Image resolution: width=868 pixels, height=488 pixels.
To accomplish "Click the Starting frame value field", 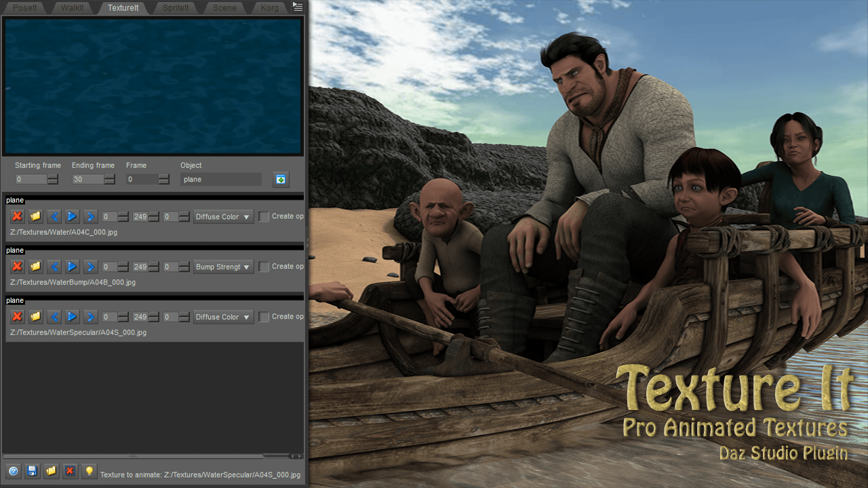I will [x=31, y=180].
